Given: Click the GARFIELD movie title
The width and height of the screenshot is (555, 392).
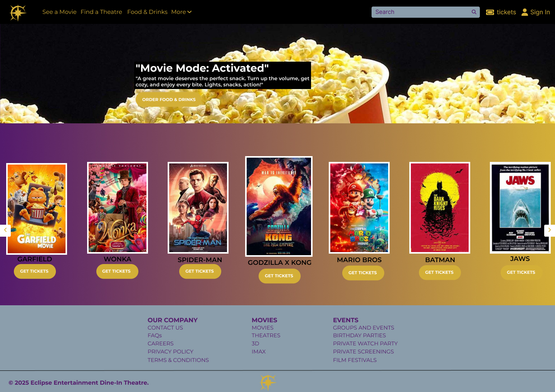Looking at the screenshot, I should point(35,259).
